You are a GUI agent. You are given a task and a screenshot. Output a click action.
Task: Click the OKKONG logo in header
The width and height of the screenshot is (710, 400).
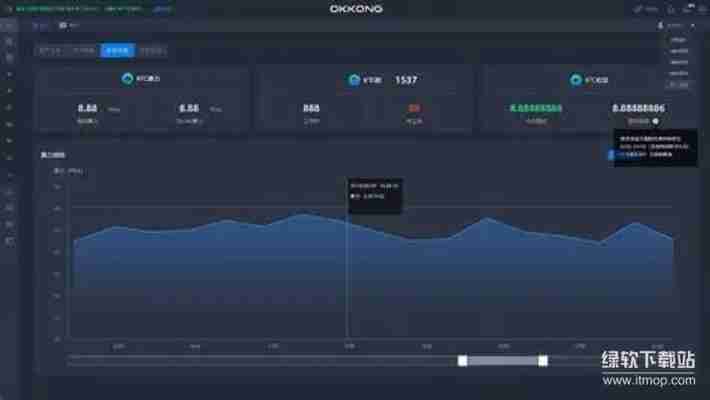pos(356,9)
